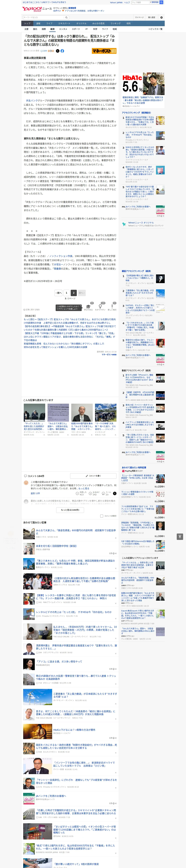Click the web search input at top

140,2
